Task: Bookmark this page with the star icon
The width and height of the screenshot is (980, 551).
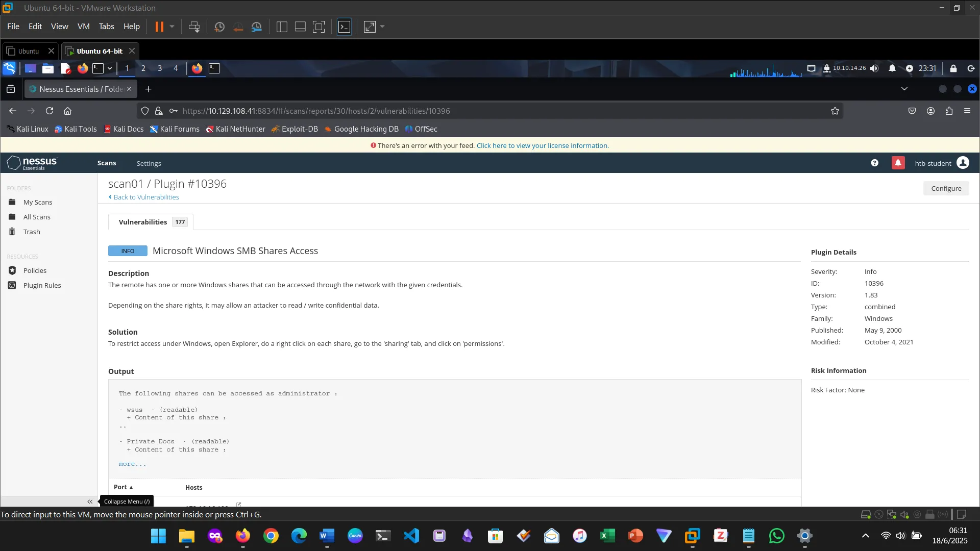Action: 835,111
